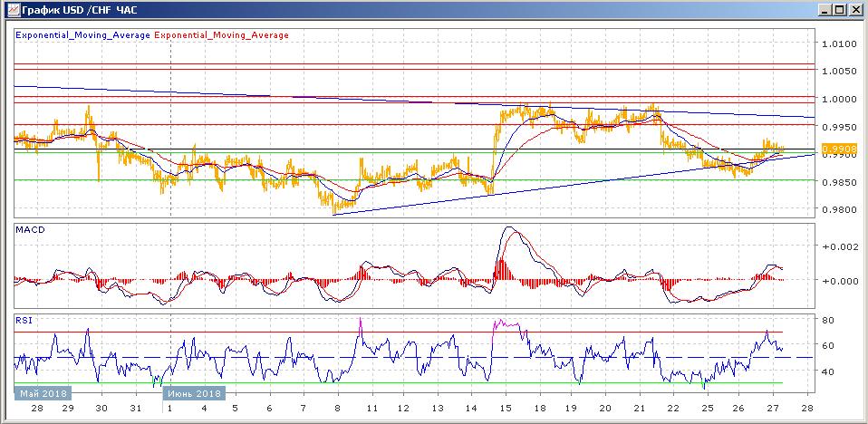Click date 29 on the time axis
The width and height of the screenshot is (868, 424).
click(68, 410)
